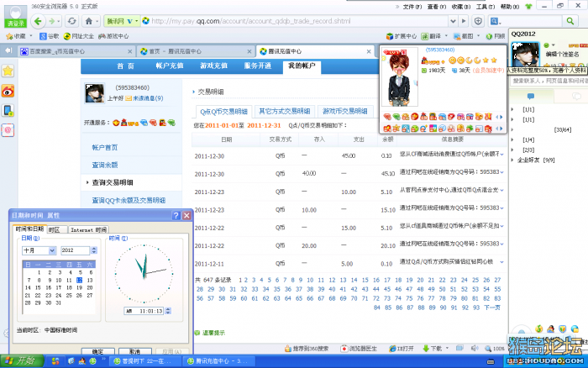
Task: Open the 游戏中心 bookmark
Action: pyautogui.click(x=113, y=36)
